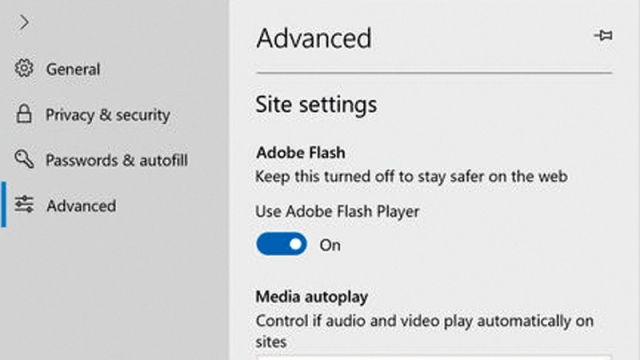Image resolution: width=640 pixels, height=360 pixels.
Task: Pin the settings pane with the pin icon
Action: click(603, 36)
